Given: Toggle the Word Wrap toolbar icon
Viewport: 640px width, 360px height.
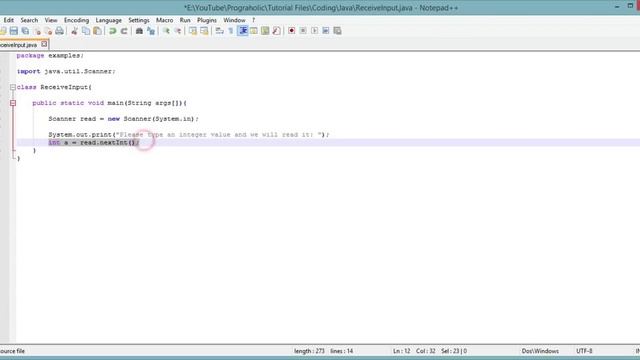Looking at the screenshot, I should coord(220,31).
